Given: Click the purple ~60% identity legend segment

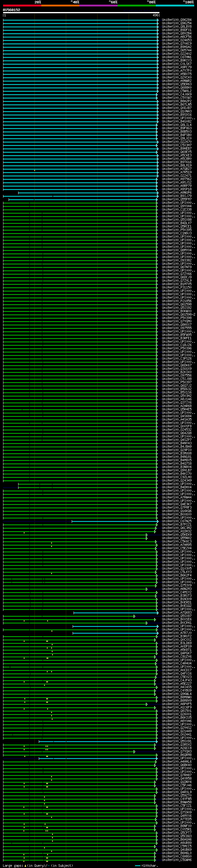Looking at the screenshot, I should click(x=99, y=6).
